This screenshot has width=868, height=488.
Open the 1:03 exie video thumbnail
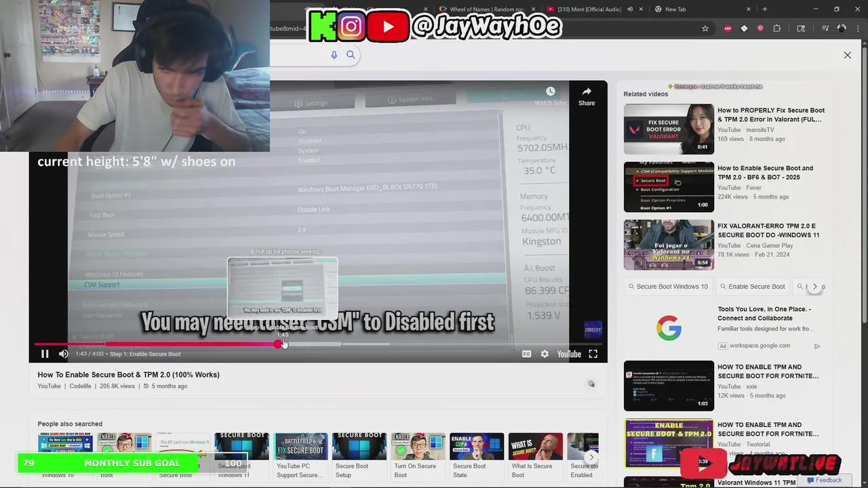pyautogui.click(x=669, y=386)
